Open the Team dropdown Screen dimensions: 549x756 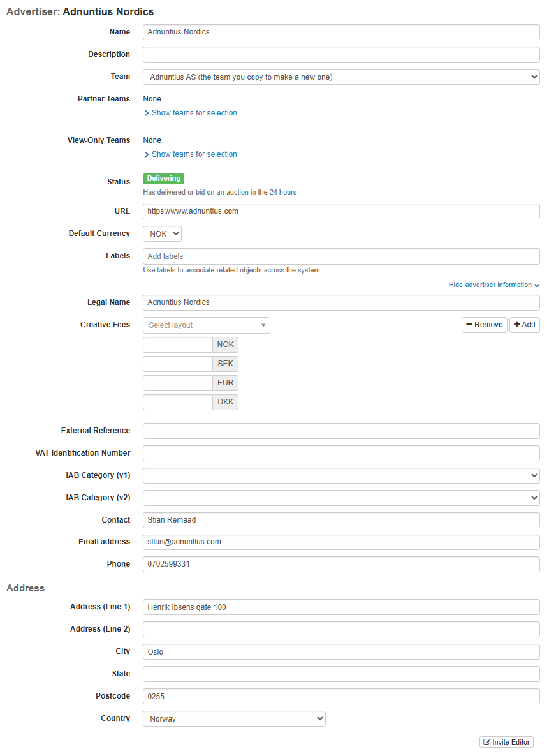(341, 77)
